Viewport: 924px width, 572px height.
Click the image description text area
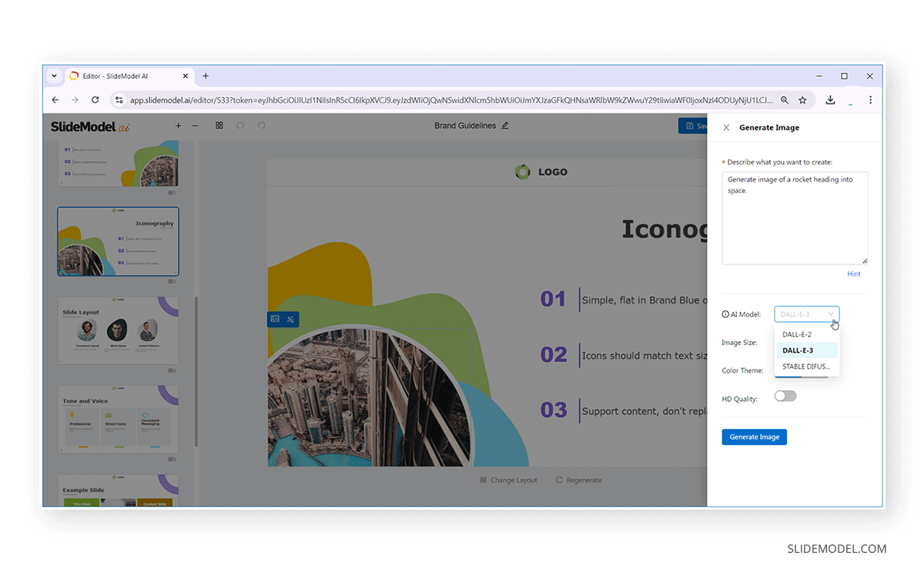[x=794, y=218]
